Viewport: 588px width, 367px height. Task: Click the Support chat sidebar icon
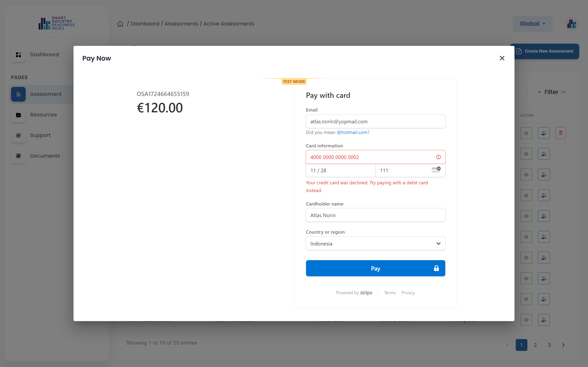click(18, 135)
